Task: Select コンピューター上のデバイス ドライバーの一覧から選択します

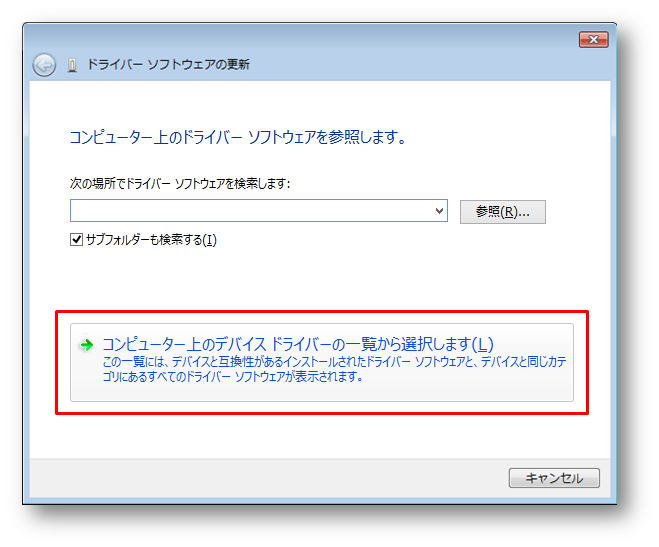Action: tap(322, 362)
